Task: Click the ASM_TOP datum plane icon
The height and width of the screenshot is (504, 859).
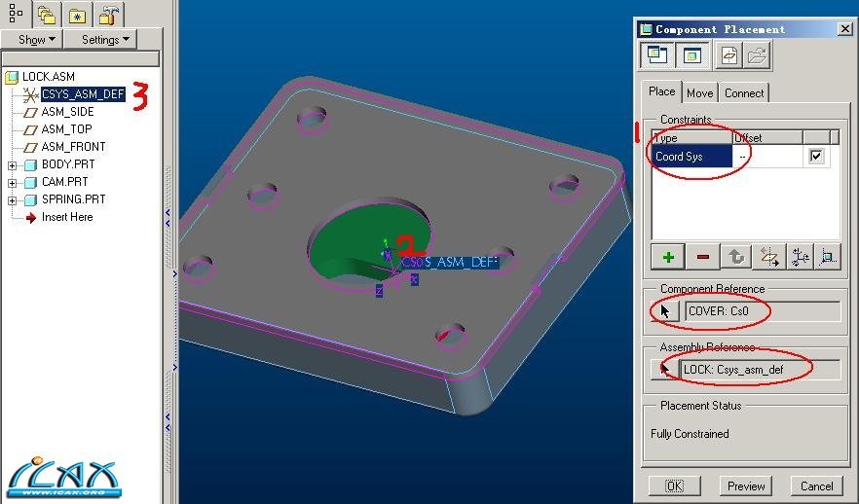Action: point(31,129)
